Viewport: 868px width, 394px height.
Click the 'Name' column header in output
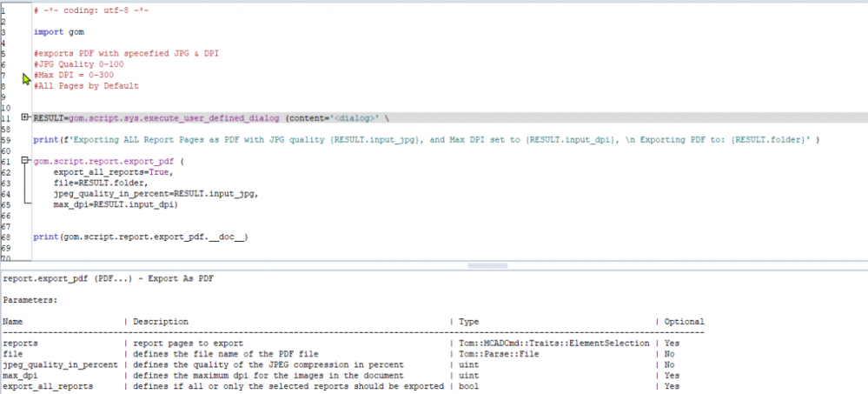pyautogui.click(x=12, y=322)
